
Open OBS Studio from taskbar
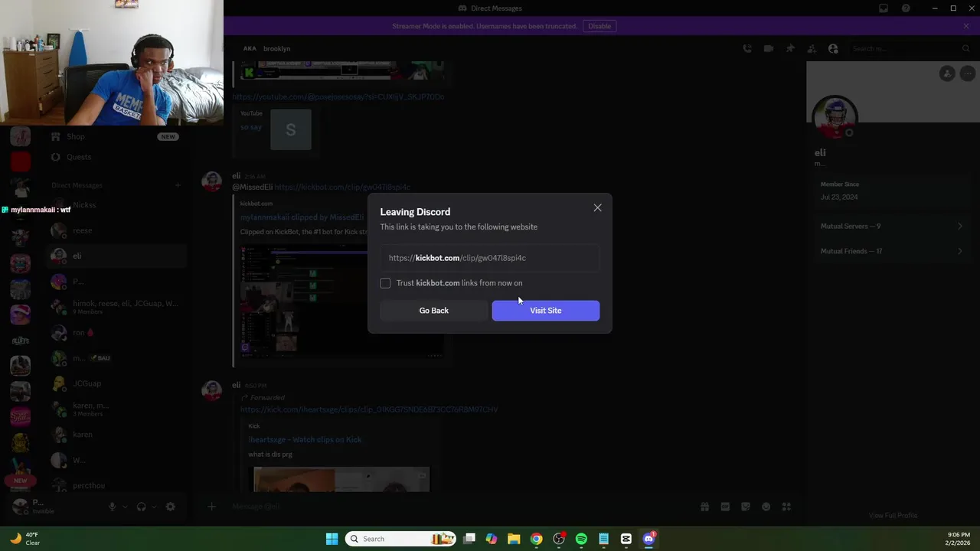[559, 539]
